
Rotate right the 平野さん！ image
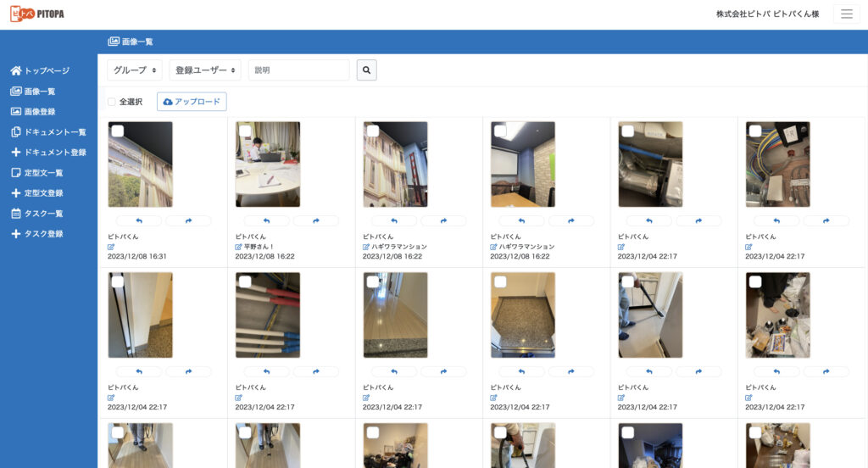315,221
